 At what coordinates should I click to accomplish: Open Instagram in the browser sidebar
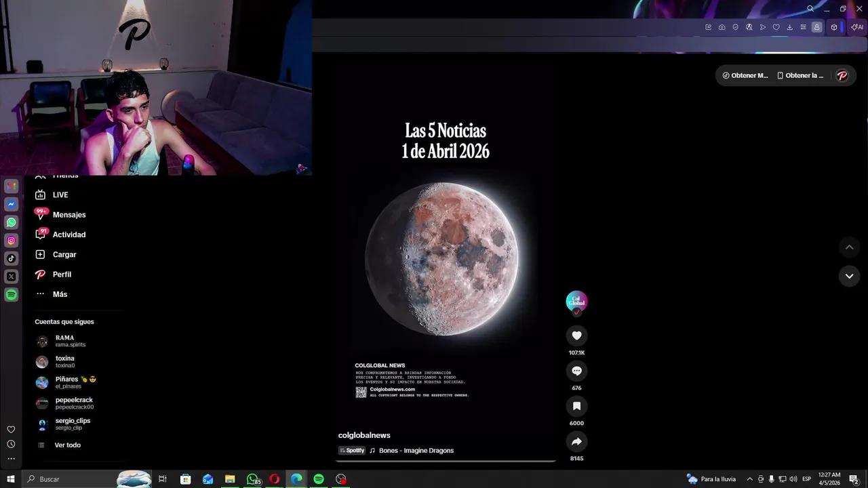[x=11, y=241]
